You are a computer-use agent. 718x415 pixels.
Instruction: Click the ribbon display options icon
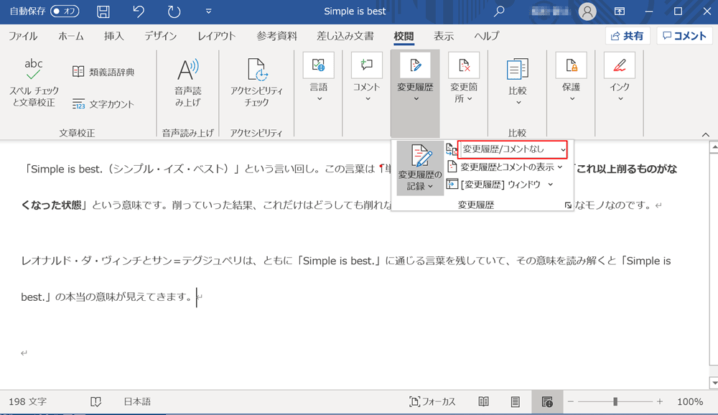pos(620,11)
